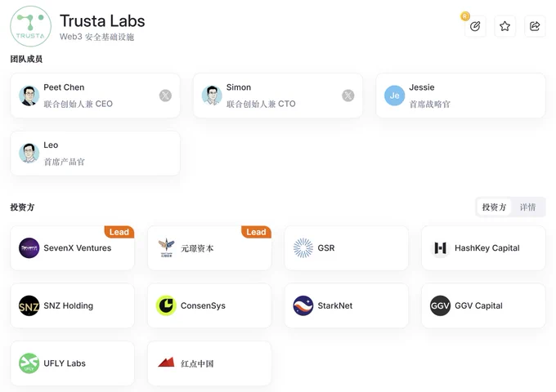This screenshot has height=392, width=556.
Task: Click Jessie's Je avatar
Action: (x=394, y=96)
